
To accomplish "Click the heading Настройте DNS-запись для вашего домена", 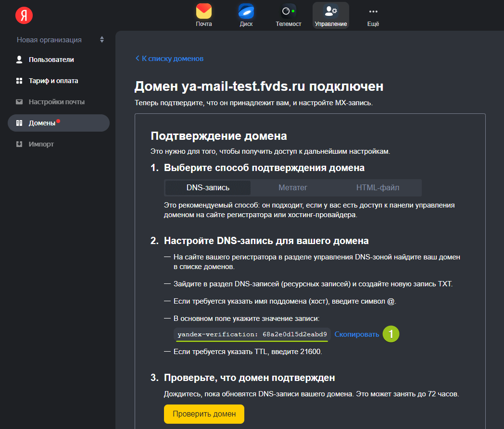I will click(266, 241).
